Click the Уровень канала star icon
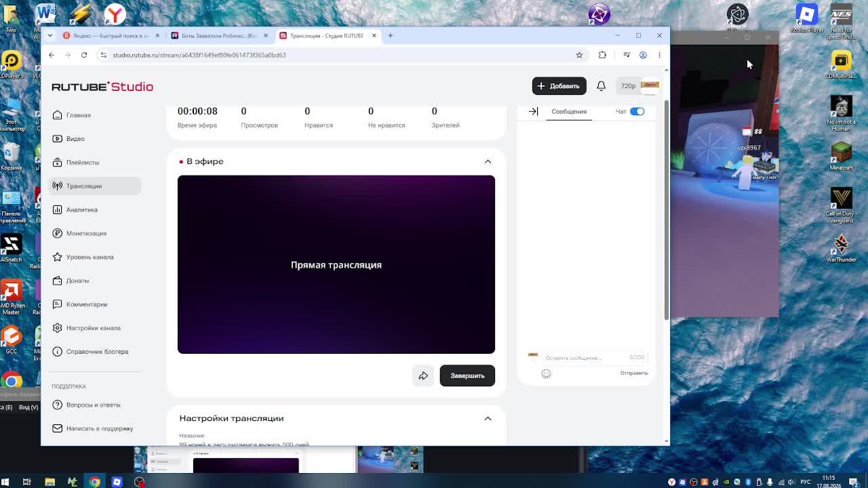 click(58, 257)
